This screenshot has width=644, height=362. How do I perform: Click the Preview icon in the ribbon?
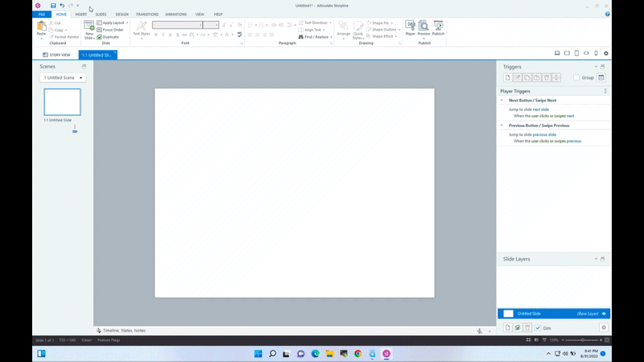423,27
